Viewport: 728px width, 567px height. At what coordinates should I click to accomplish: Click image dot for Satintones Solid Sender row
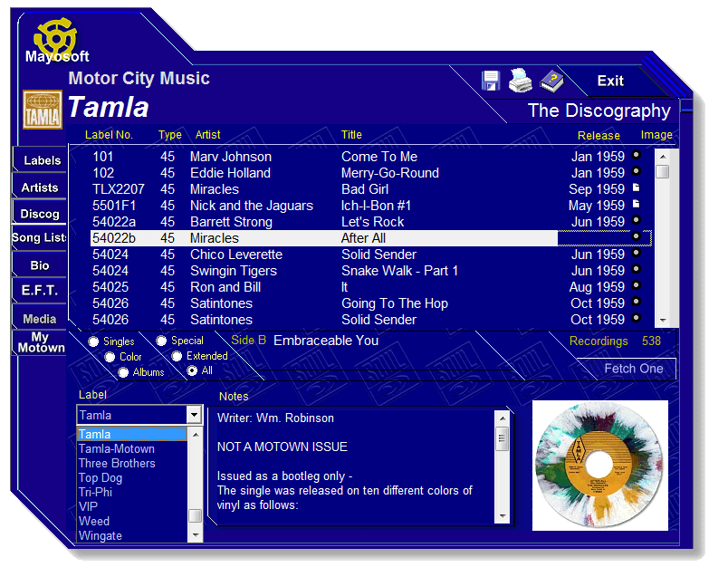coord(636,318)
